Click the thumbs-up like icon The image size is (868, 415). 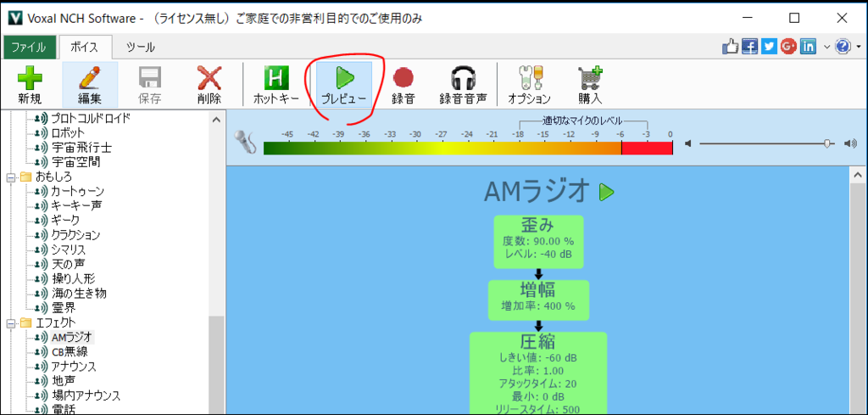[x=731, y=47]
